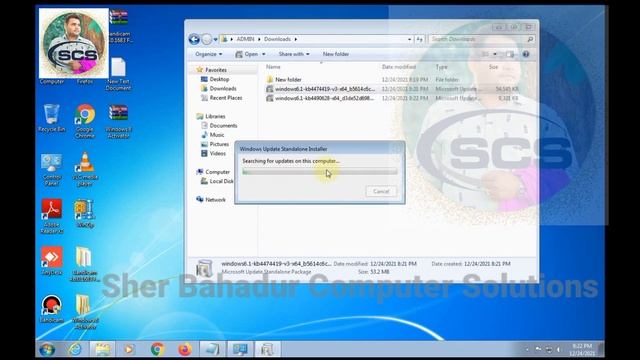640x360 pixels.
Task: Click the update search progress bar
Action: click(x=320, y=172)
